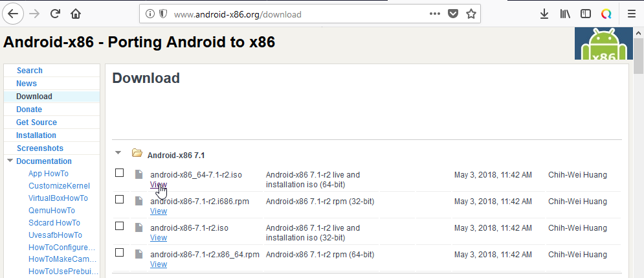Open the Firefox hamburger menu
The image size is (644, 278).
(x=632, y=14)
